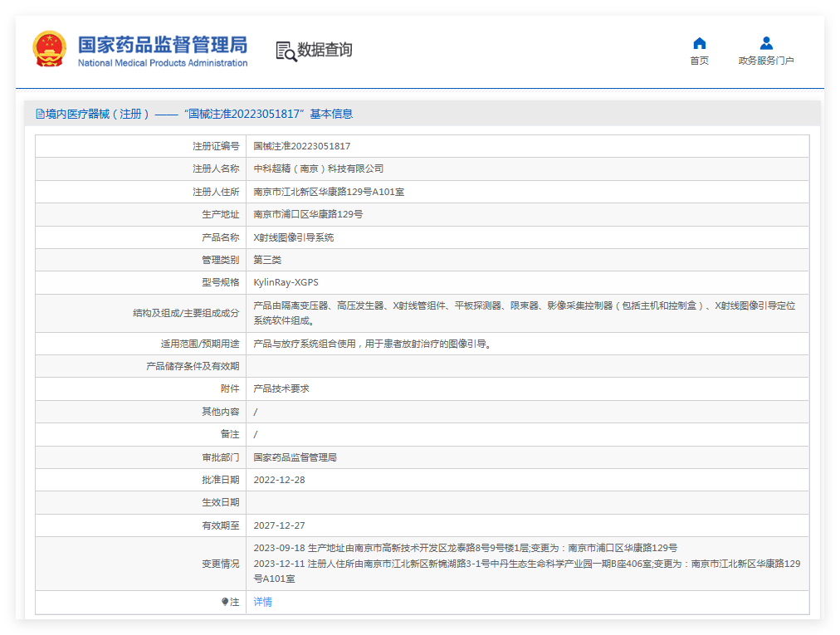Click the 适用范围/预期用途 label
The height and width of the screenshot is (635, 840).
coord(200,344)
